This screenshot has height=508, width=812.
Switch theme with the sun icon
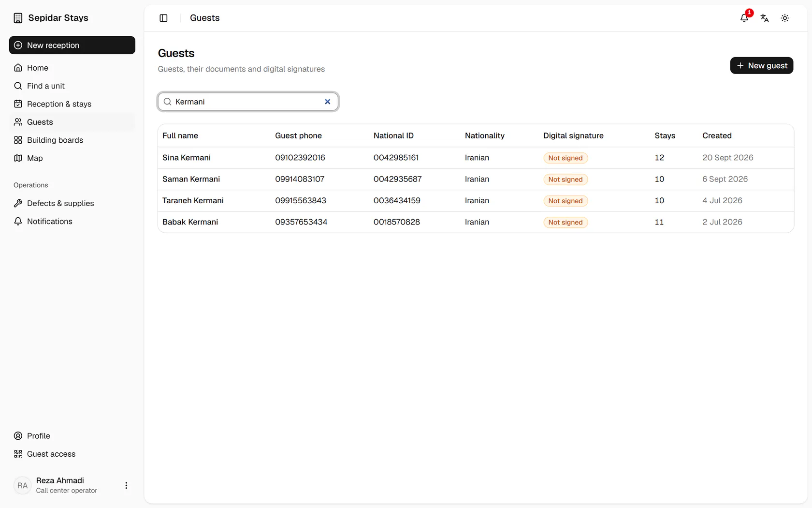tap(785, 18)
